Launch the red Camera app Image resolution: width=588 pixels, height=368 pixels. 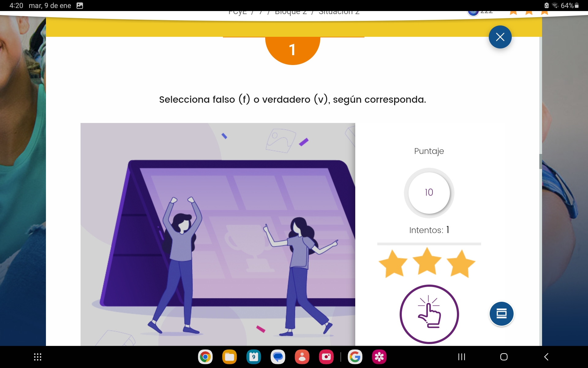326,357
